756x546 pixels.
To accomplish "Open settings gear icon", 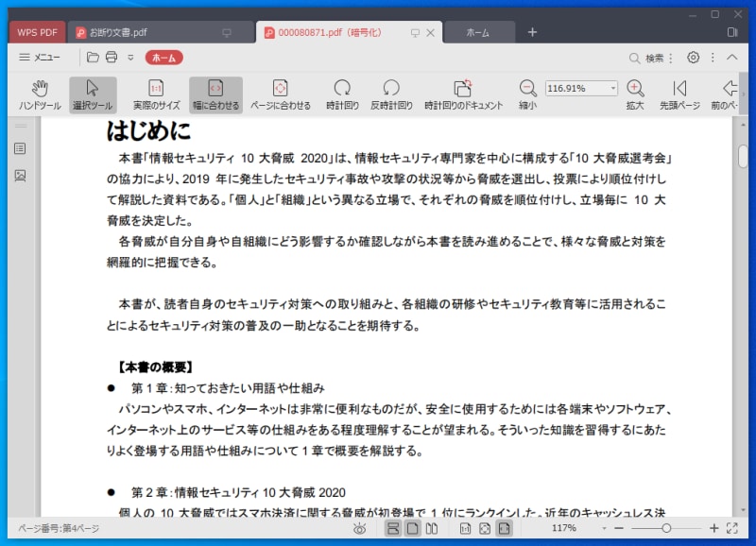I will coord(693,58).
